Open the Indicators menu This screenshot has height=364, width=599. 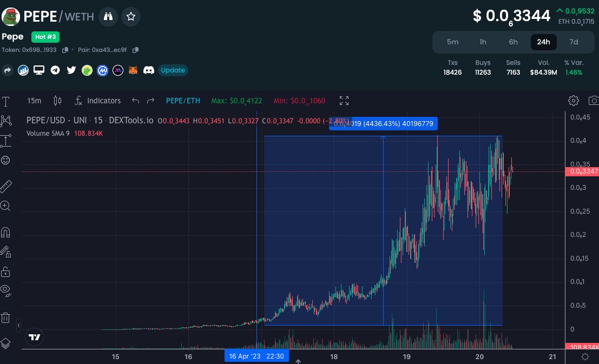tap(97, 101)
